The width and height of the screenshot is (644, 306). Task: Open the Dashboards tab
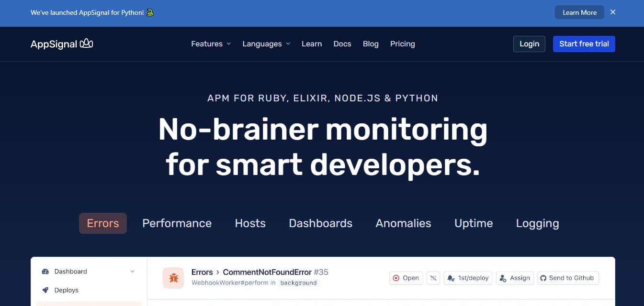[x=321, y=223]
